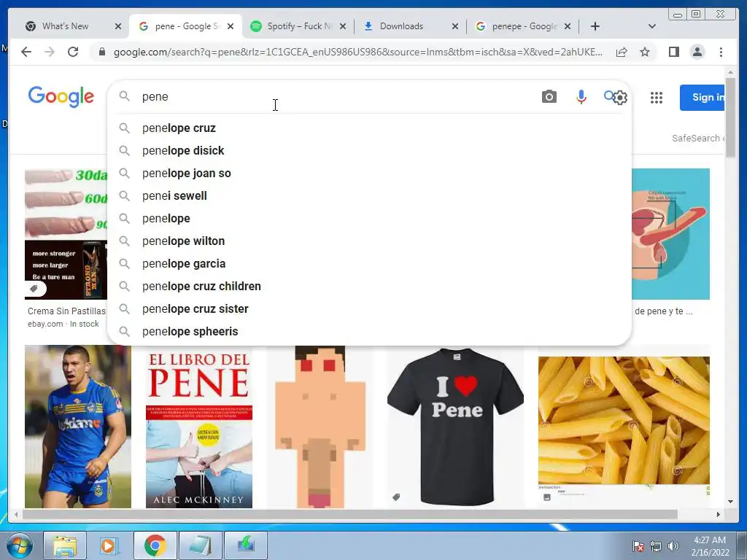Close the Spotify tab

(x=343, y=26)
